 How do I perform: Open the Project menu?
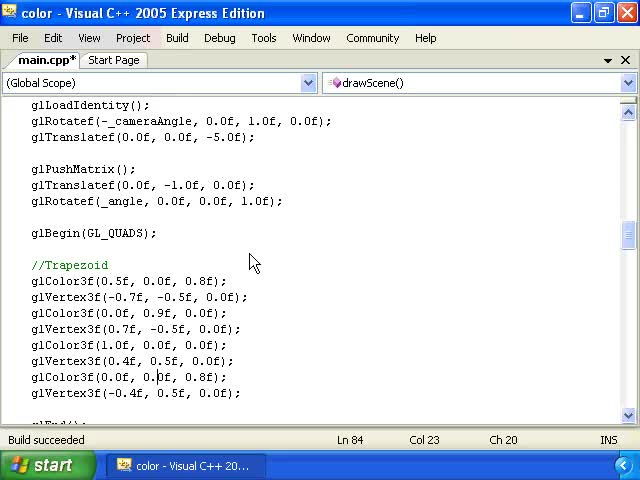click(133, 38)
